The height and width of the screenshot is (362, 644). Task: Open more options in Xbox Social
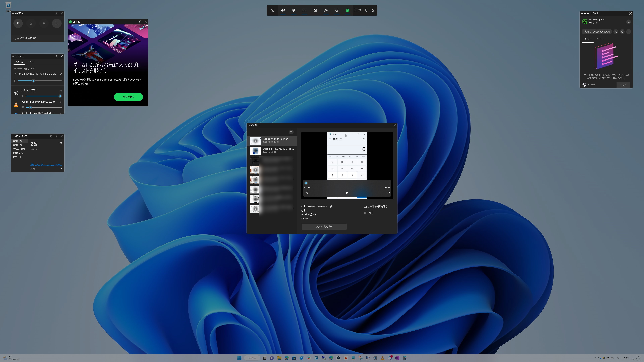pyautogui.click(x=629, y=32)
